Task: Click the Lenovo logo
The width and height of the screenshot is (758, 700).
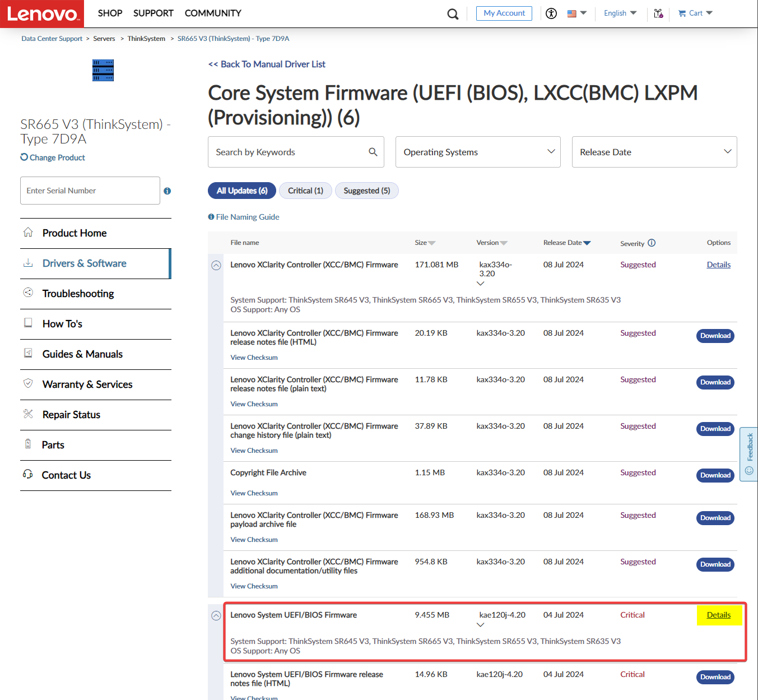Action: coord(42,13)
